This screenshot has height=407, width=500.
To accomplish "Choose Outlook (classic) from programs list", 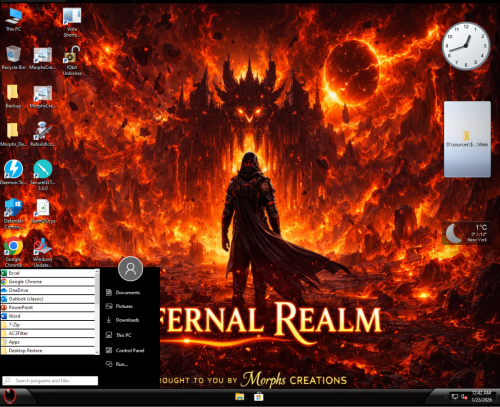I will pyautogui.click(x=48, y=299).
